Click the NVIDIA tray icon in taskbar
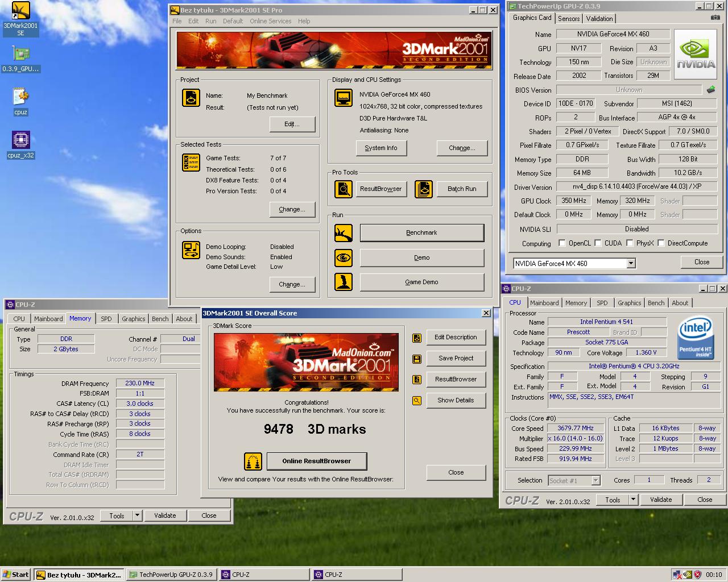The height and width of the screenshot is (582, 728). point(688,575)
